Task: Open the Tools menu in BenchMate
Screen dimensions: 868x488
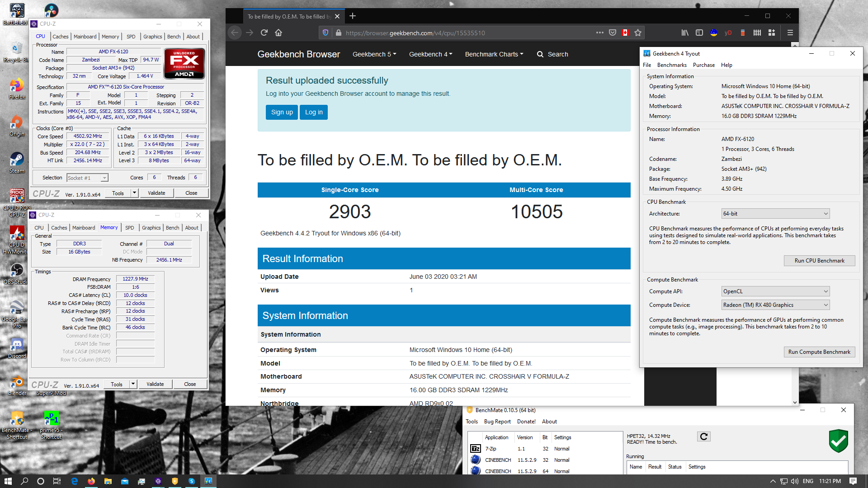Action: pyautogui.click(x=472, y=422)
